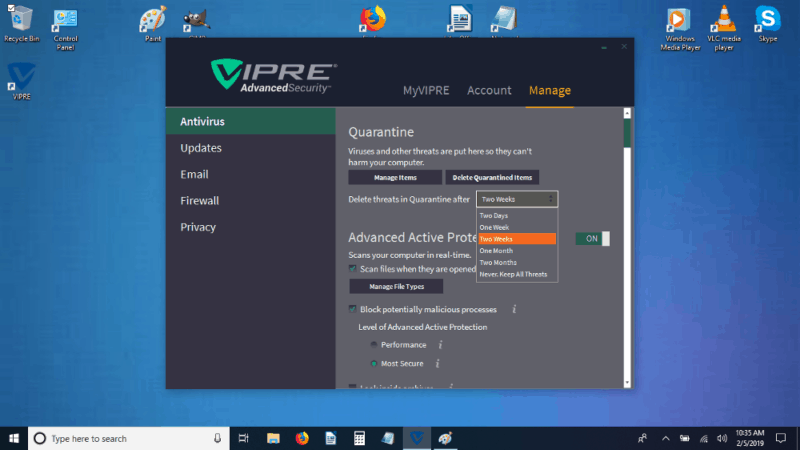
Task: Open the Control Panel desktop icon
Action: coord(65,28)
